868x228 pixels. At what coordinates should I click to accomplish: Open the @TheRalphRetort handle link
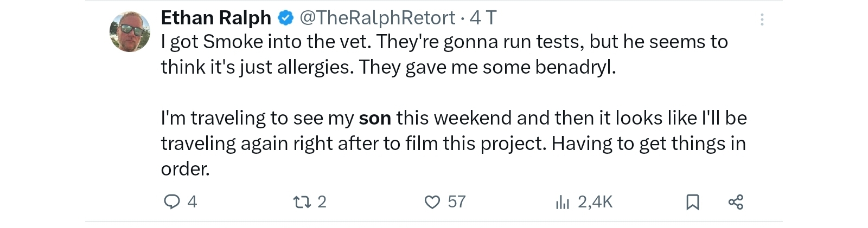tap(377, 18)
